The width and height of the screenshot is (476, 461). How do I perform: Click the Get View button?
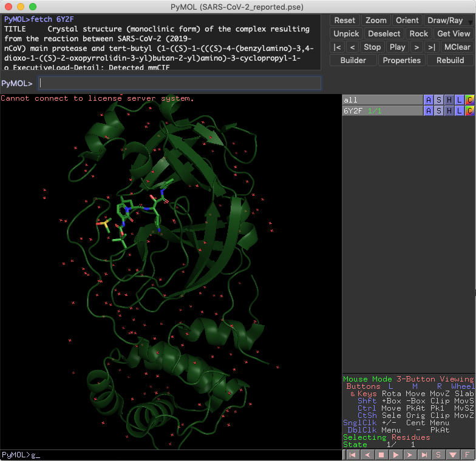coord(454,34)
